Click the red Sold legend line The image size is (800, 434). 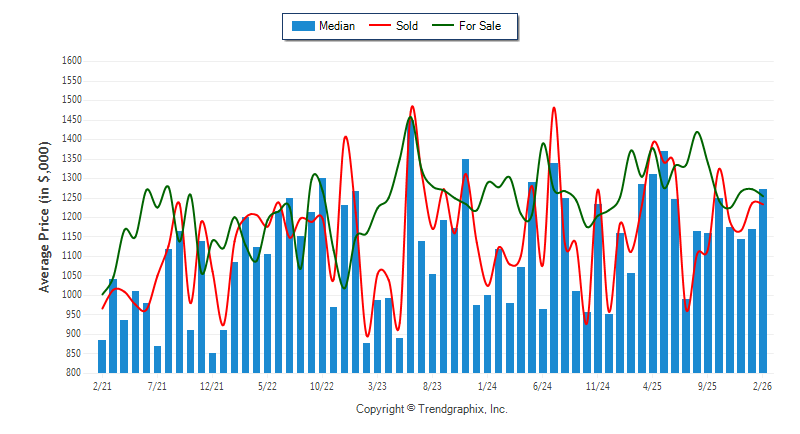click(381, 26)
